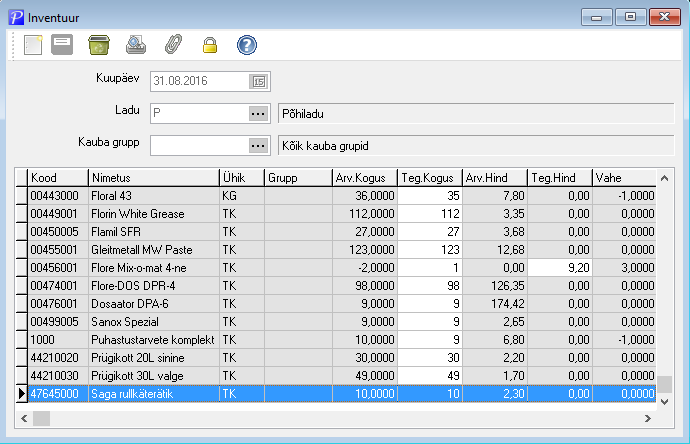Select the Puhastustarvete komplekt item
The width and height of the screenshot is (690, 444).
pos(154,340)
